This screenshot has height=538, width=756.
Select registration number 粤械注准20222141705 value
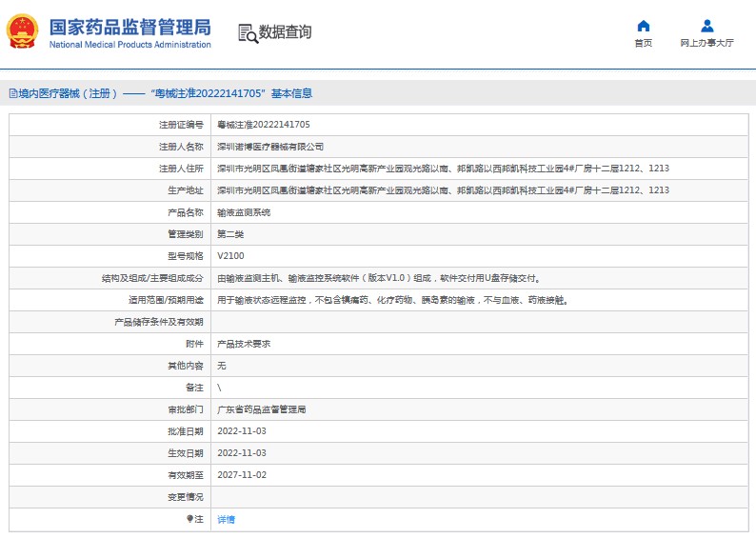(263, 125)
